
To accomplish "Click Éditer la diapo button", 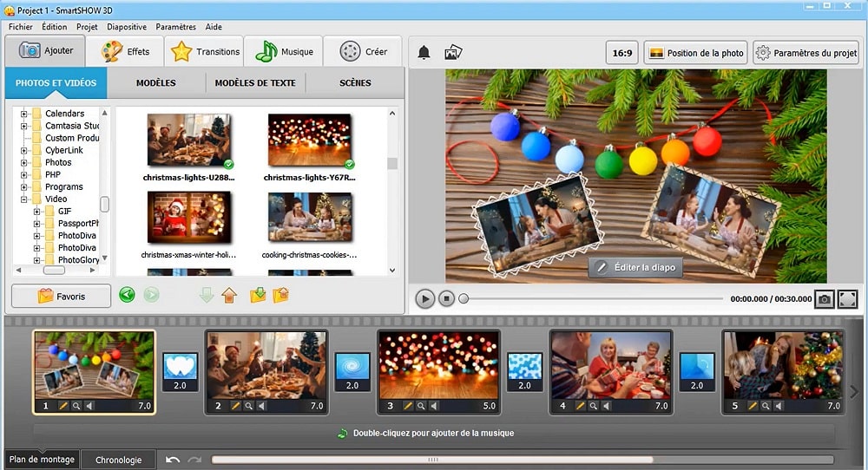I will [x=635, y=268].
